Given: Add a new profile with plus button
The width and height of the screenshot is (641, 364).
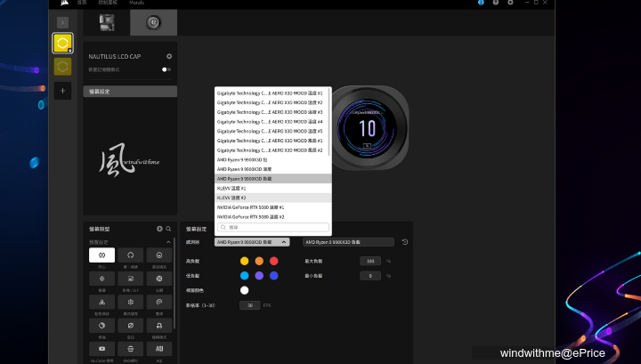Looking at the screenshot, I should tap(62, 91).
